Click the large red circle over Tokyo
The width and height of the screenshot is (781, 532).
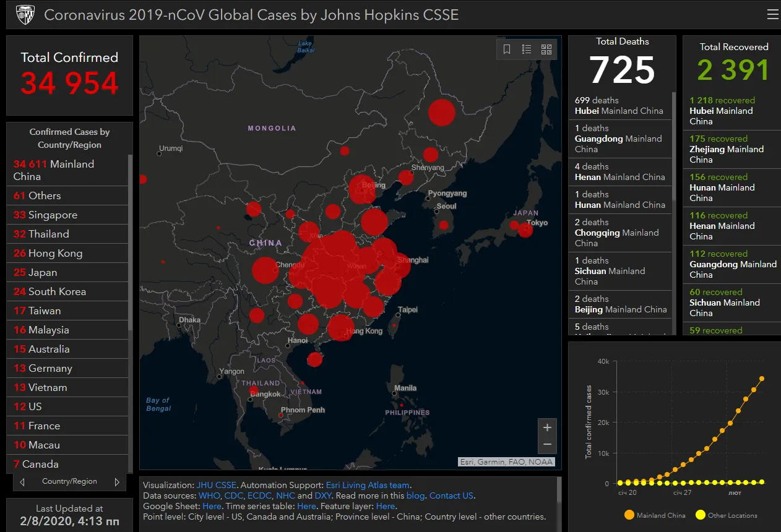click(525, 230)
